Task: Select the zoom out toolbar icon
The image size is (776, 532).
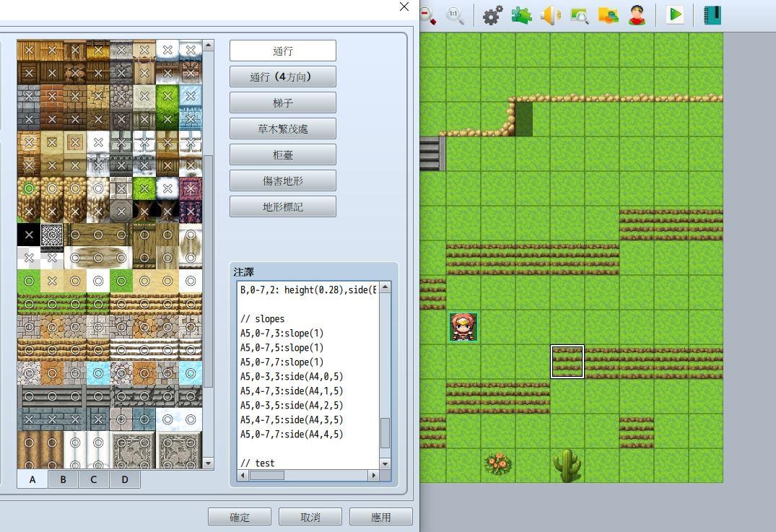Action: coord(427,14)
